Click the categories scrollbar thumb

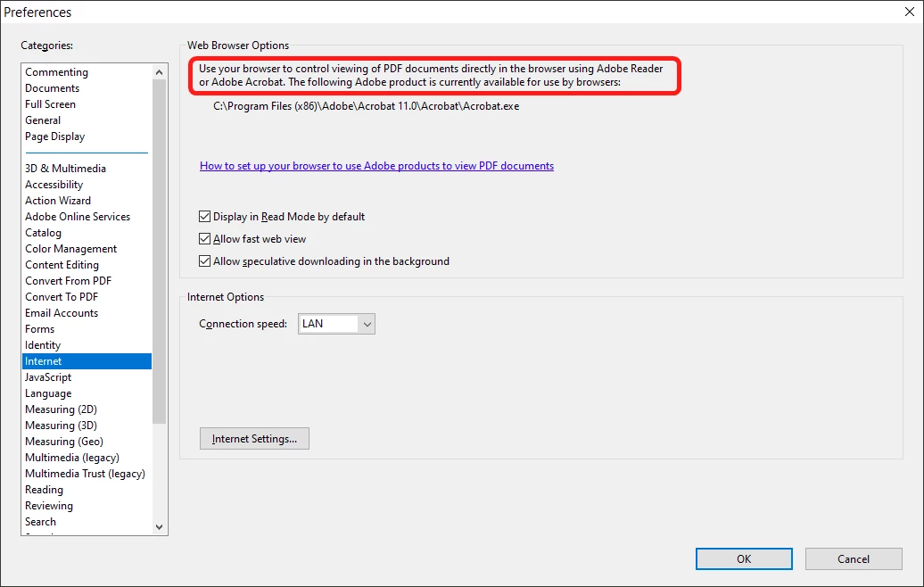pyautogui.click(x=159, y=252)
